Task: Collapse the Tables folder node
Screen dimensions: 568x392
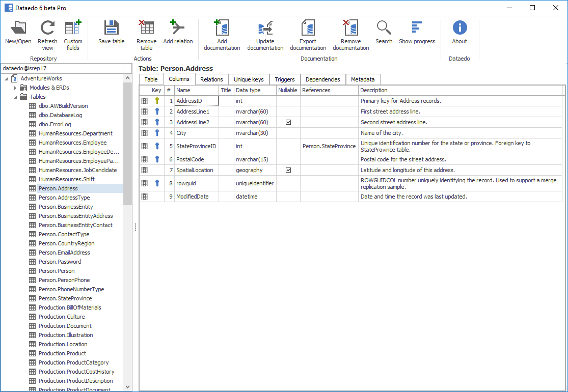Action: pyautogui.click(x=15, y=97)
